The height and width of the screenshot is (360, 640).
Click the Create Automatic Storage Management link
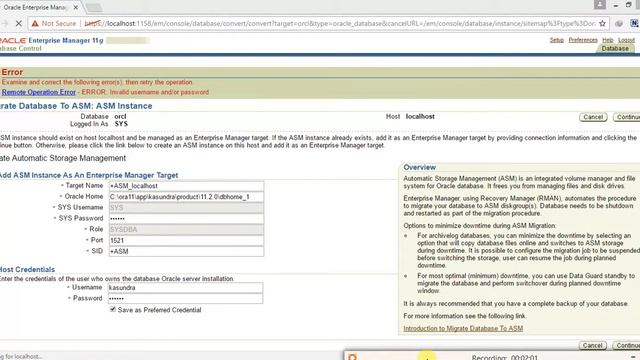pos(63,158)
